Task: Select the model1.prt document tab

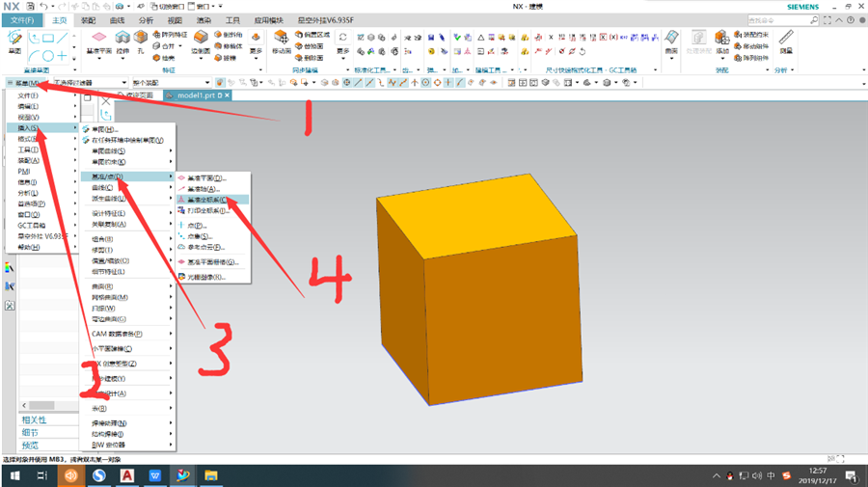Action: point(197,95)
